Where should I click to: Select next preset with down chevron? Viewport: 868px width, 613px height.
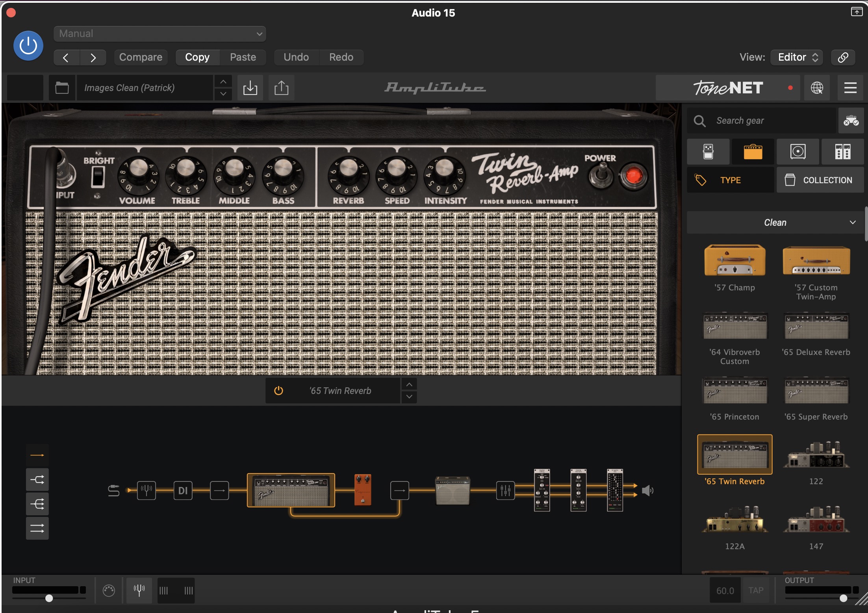(223, 94)
